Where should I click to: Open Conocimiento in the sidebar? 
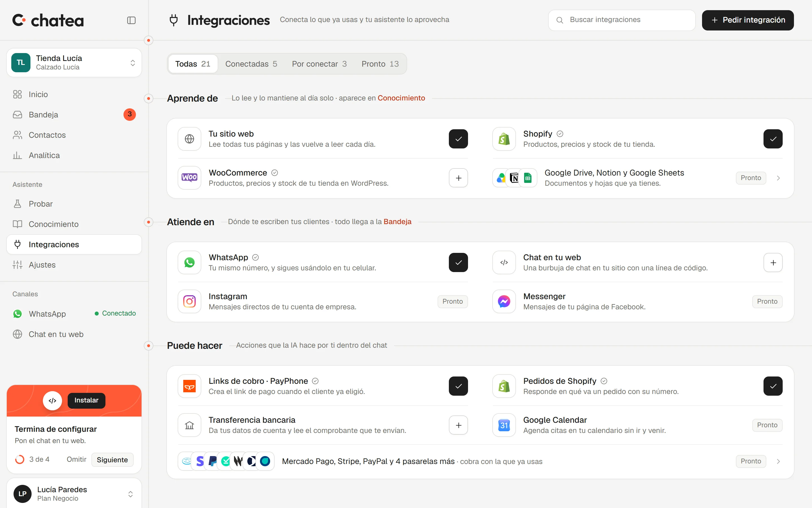(74, 224)
